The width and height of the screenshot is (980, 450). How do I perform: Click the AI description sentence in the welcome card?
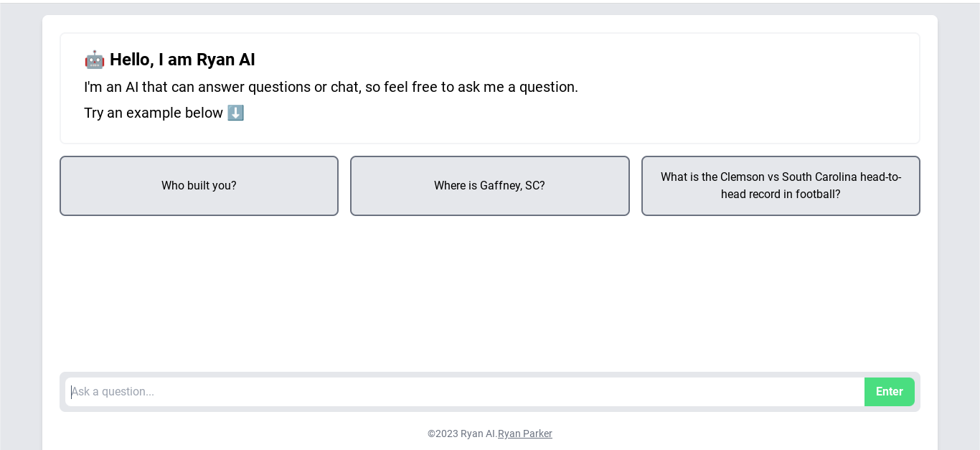(x=331, y=87)
